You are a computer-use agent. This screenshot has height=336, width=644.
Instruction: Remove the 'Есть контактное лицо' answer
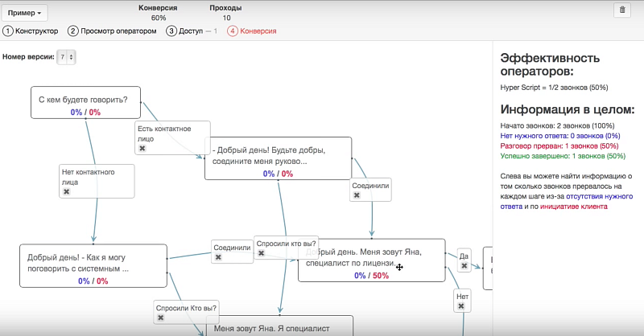tap(142, 149)
